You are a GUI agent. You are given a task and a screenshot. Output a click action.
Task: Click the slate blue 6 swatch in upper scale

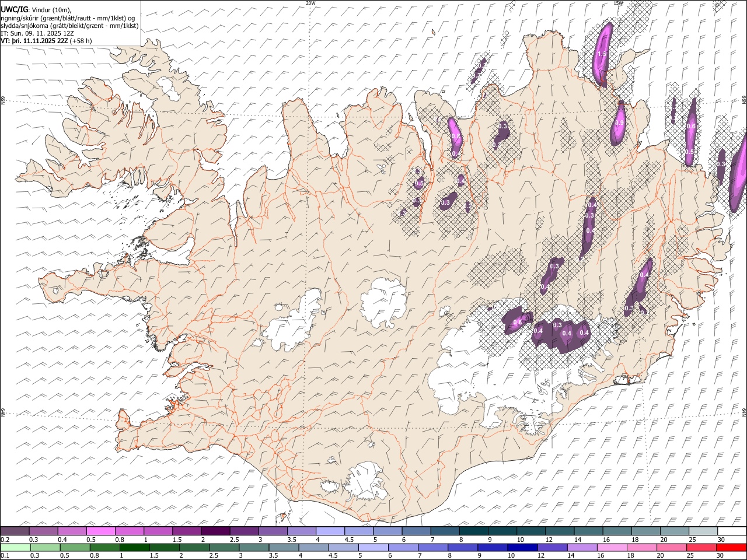(416, 531)
